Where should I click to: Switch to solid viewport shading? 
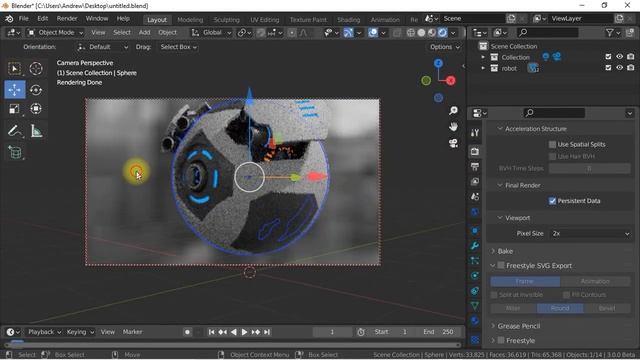pyautogui.click(x=421, y=33)
